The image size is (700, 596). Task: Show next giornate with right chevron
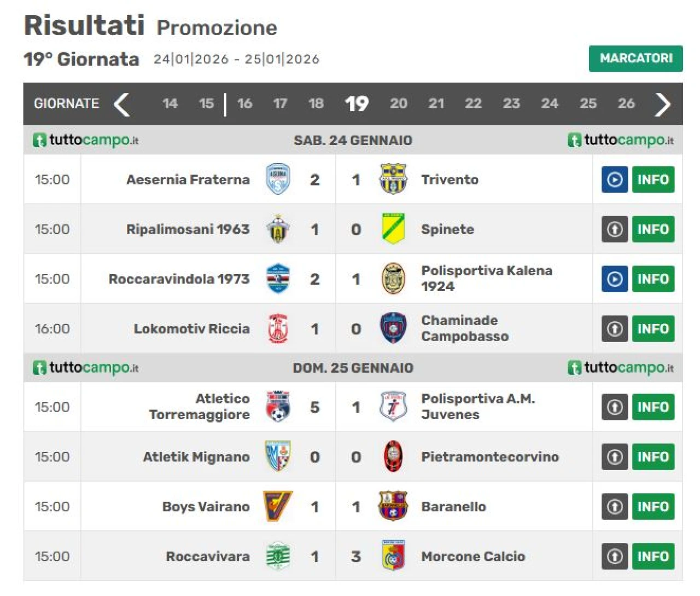662,104
